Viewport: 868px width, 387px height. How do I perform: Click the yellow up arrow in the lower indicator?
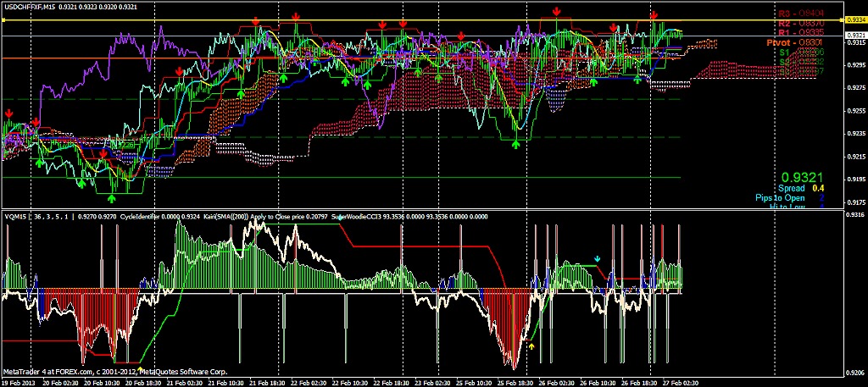click(x=531, y=346)
